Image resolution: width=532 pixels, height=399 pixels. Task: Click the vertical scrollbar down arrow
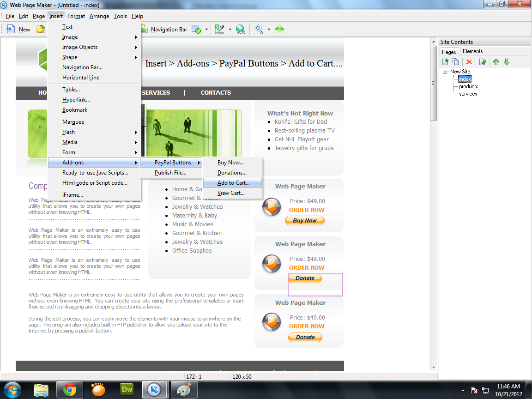coord(434,368)
